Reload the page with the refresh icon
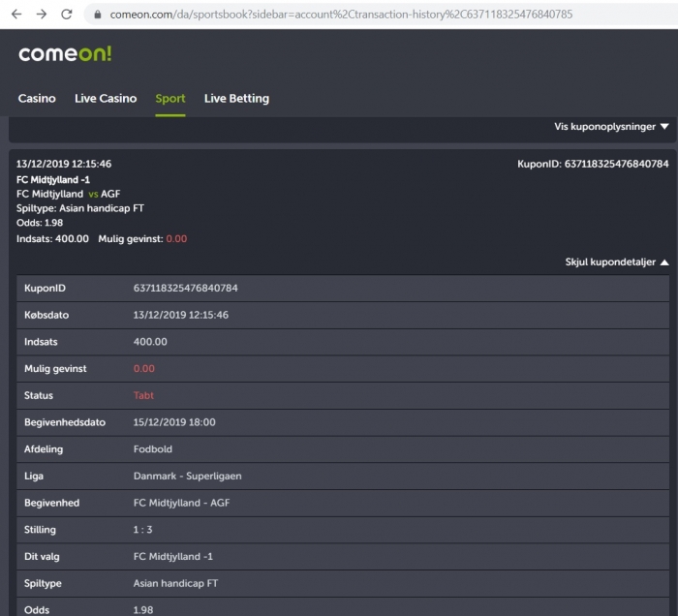 67,15
